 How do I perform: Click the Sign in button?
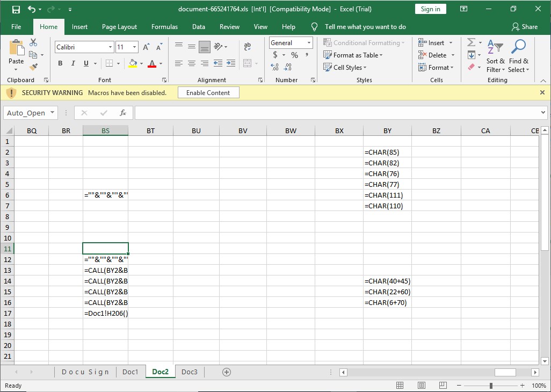click(430, 9)
